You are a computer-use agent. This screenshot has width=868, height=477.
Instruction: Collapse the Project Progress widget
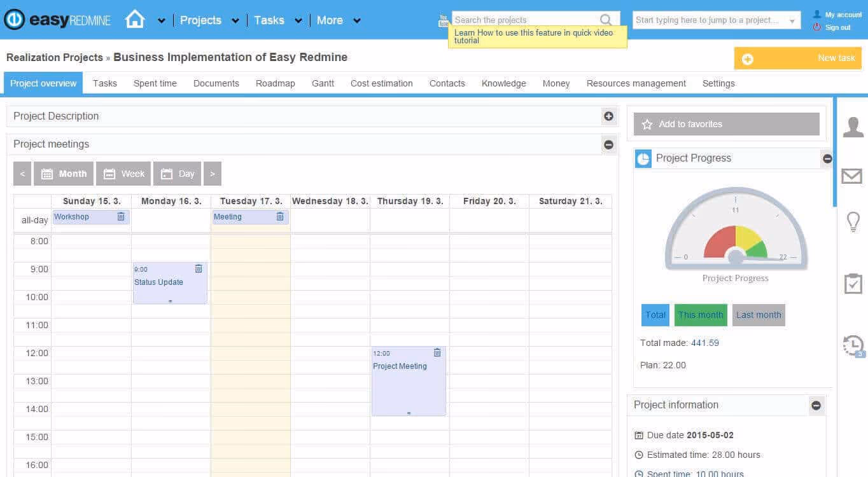click(827, 158)
